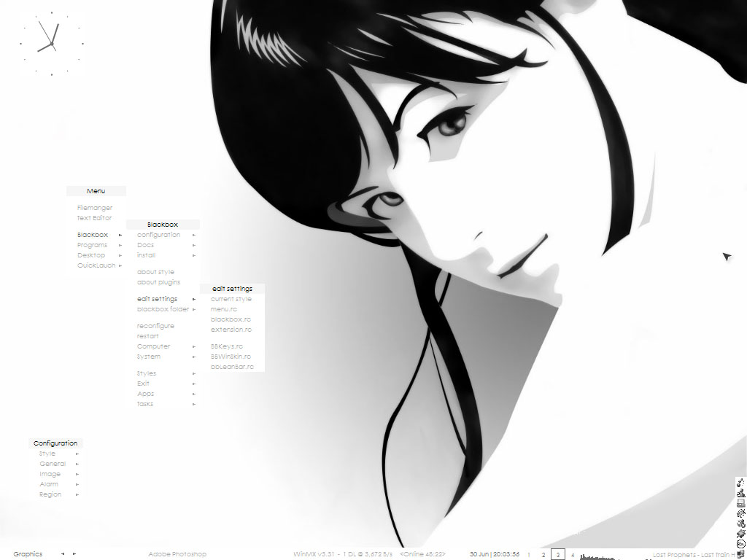The image size is (747, 560).
Task: Switch to workspace 2
Action: coord(543,555)
